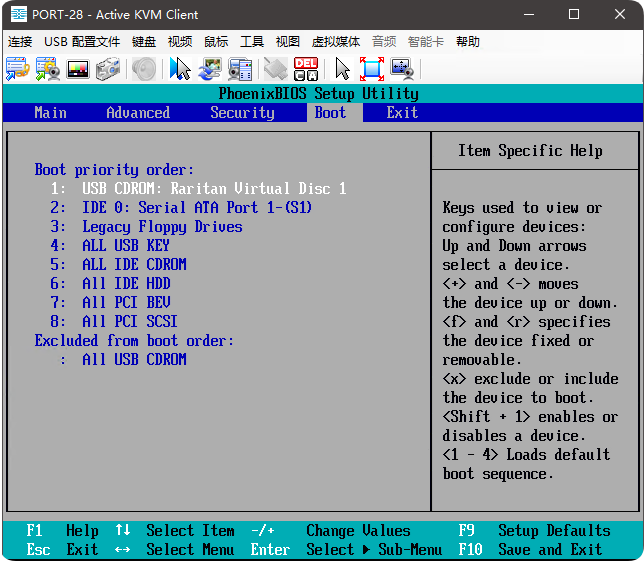Select All IDE HDD boot entry

coord(126,283)
